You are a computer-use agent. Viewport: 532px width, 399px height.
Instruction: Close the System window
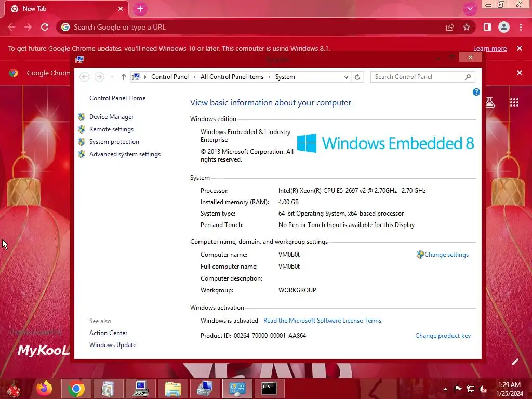(470, 57)
